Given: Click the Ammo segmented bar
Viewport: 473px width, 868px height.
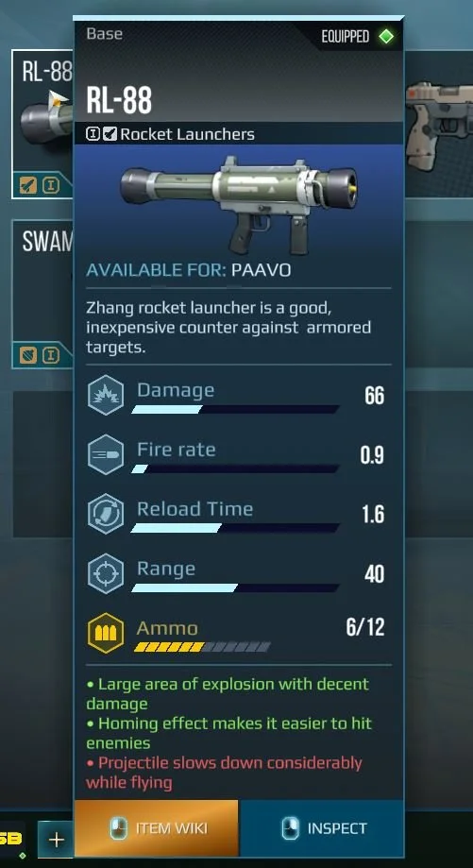Looking at the screenshot, I should coord(202,647).
